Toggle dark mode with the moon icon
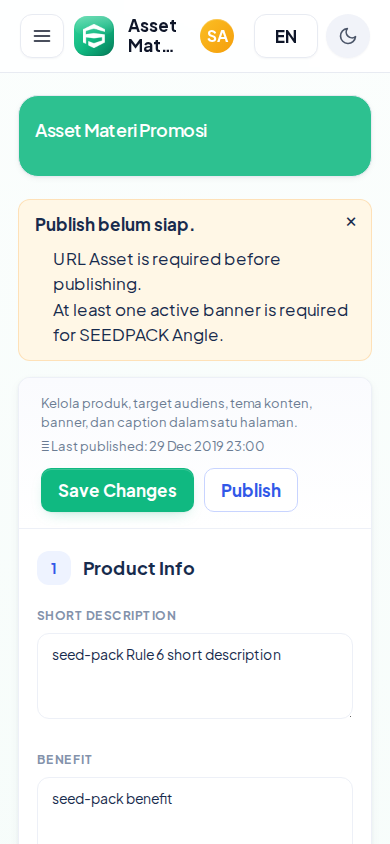 click(348, 36)
